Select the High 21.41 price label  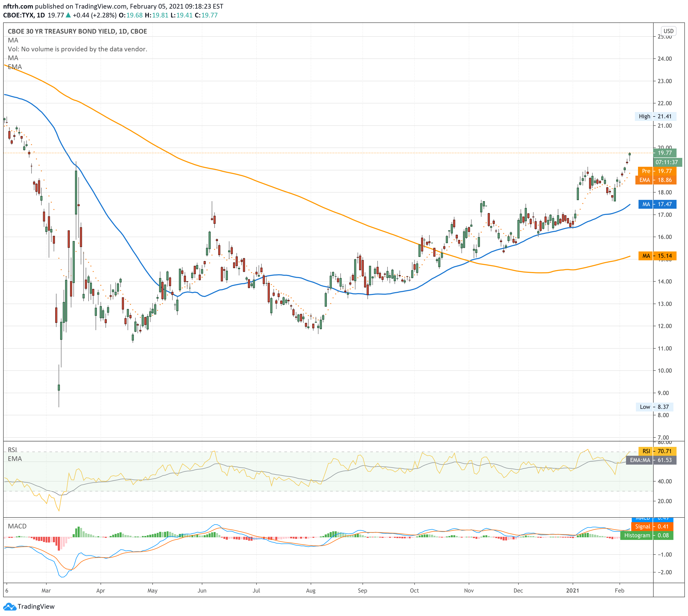[x=655, y=116]
